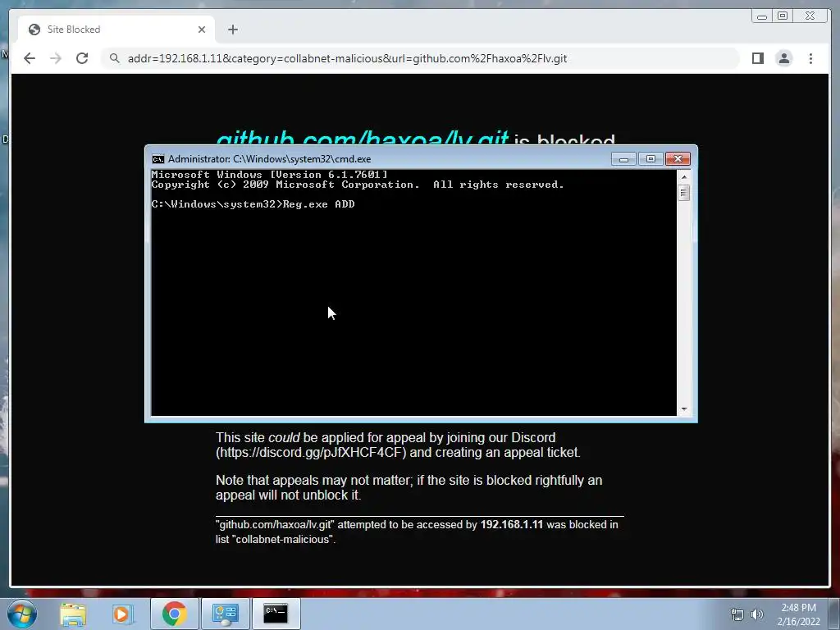Open a new Chrome tab
This screenshot has width=840, height=630.
click(x=232, y=30)
